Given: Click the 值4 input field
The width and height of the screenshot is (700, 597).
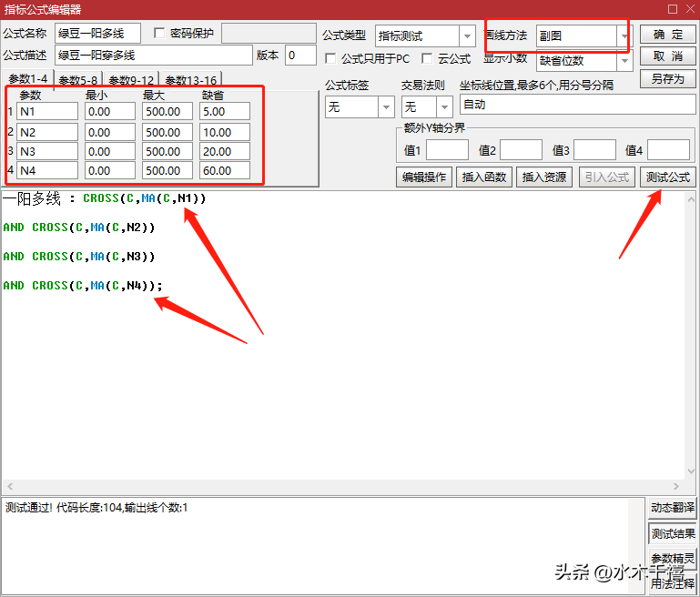Looking at the screenshot, I should [668, 150].
